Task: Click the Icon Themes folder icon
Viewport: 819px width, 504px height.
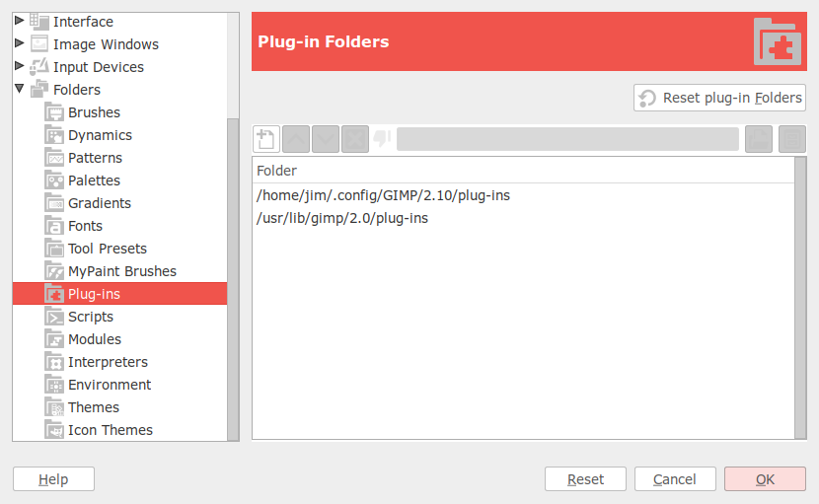Action: pos(54,430)
